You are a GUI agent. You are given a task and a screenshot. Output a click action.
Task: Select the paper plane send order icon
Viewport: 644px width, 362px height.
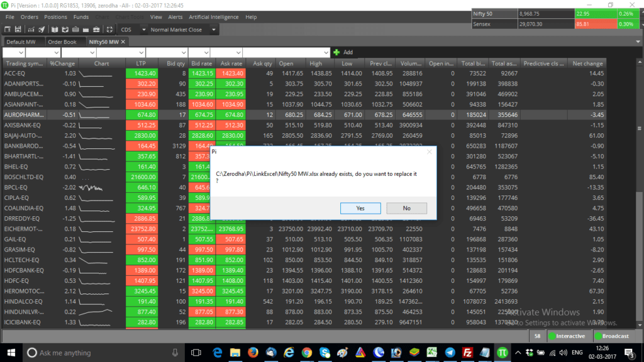click(x=43, y=30)
